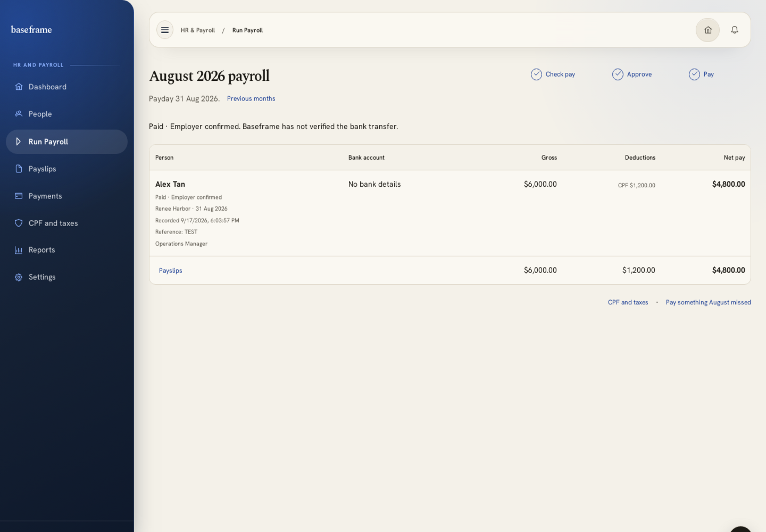Click the Net pay column header

click(x=734, y=157)
